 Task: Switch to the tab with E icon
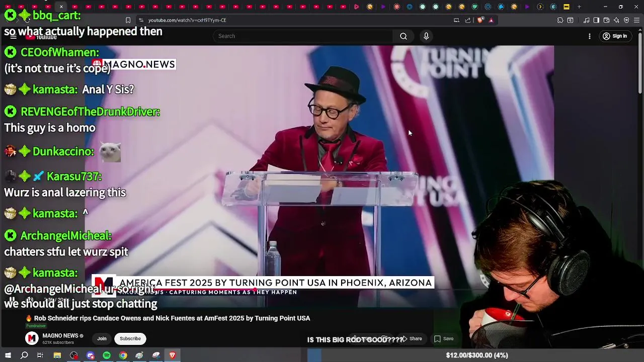(553, 7)
